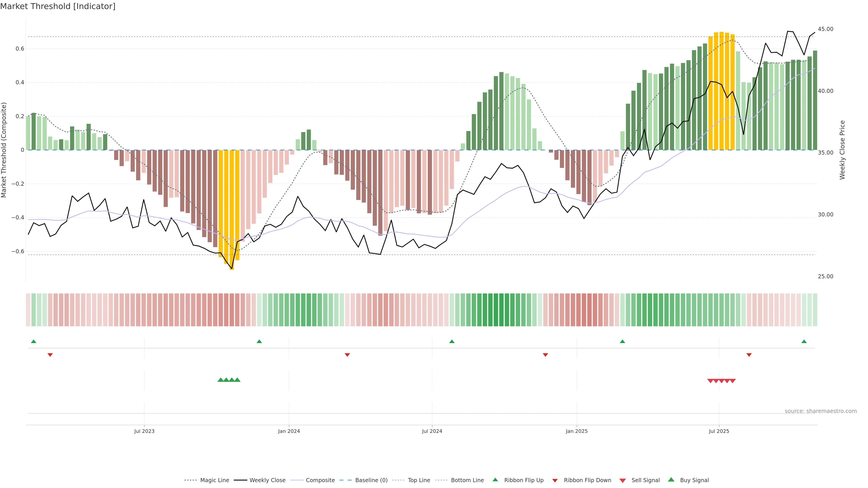Click the Sell Signal legend marker icon

623,480
